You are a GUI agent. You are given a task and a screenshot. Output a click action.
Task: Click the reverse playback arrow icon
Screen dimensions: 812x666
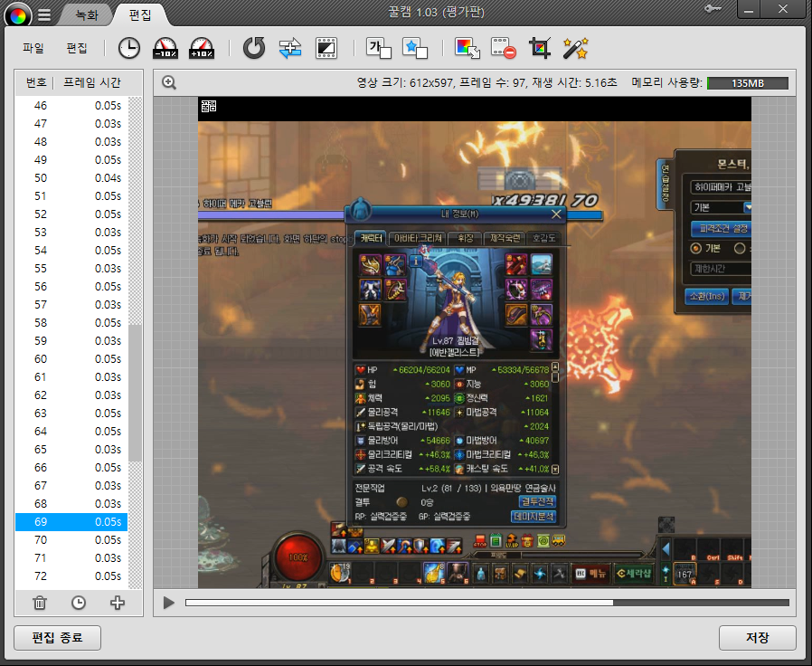coord(254,48)
